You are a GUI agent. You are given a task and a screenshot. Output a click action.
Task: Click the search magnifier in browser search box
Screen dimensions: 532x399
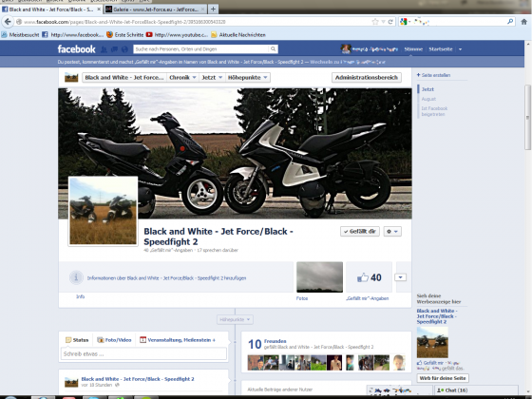click(x=510, y=22)
